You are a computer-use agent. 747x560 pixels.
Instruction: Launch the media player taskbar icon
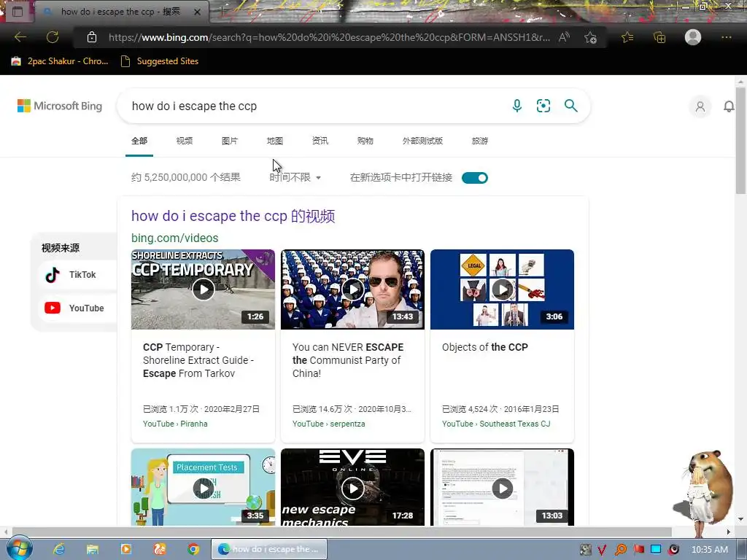(125, 549)
